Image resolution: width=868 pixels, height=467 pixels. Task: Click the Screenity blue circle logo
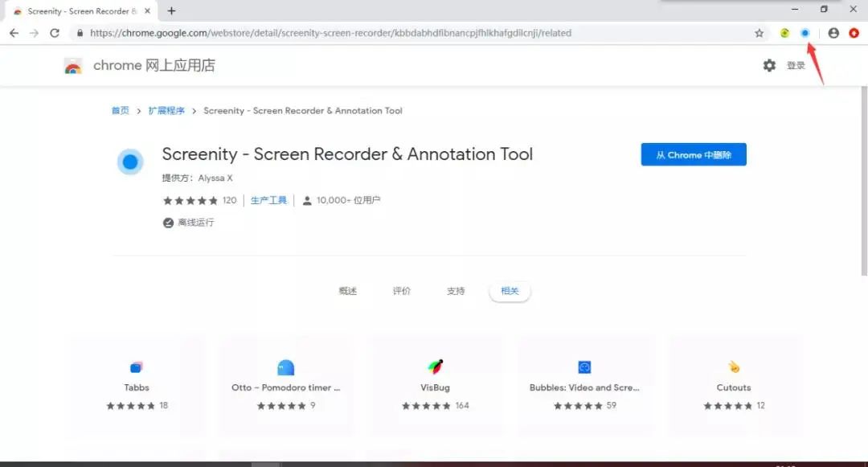tap(130, 162)
